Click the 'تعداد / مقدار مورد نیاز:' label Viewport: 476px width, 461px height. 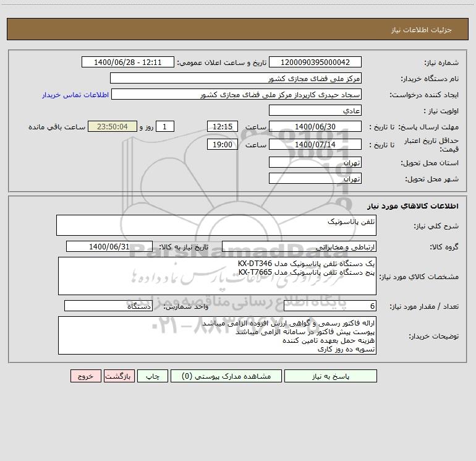point(424,306)
